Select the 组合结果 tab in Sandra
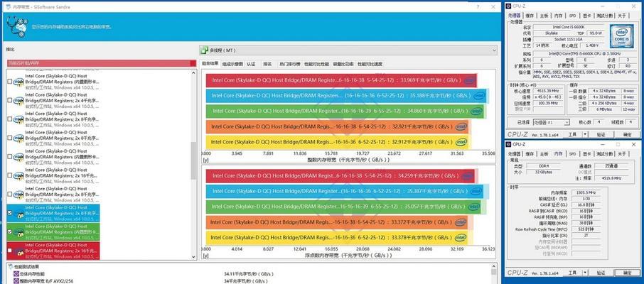 (x=210, y=64)
